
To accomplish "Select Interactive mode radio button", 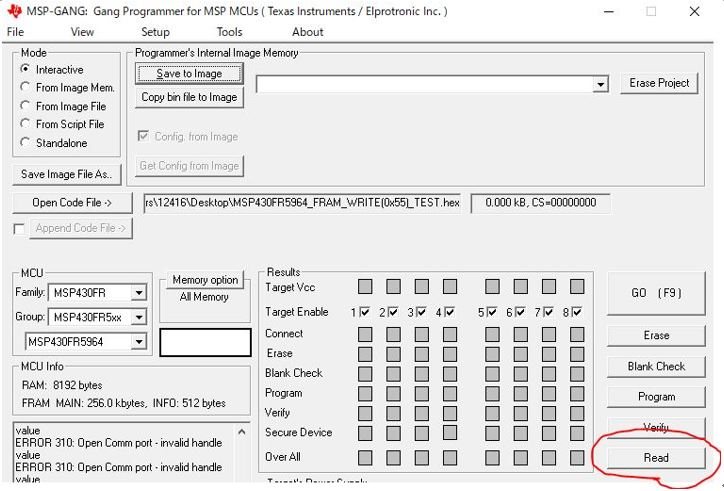I will pos(25,69).
